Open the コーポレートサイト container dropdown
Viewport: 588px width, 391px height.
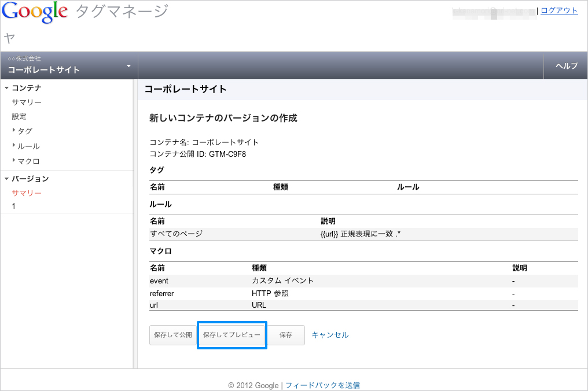point(128,66)
